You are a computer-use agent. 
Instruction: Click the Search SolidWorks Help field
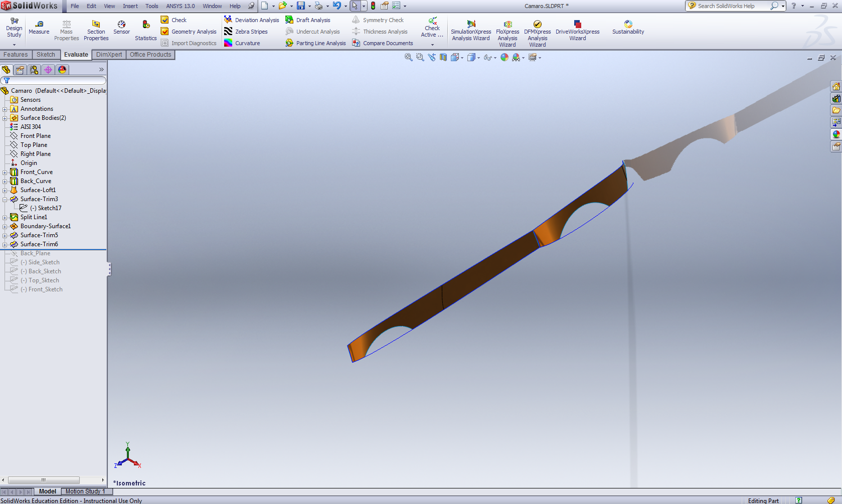730,6
